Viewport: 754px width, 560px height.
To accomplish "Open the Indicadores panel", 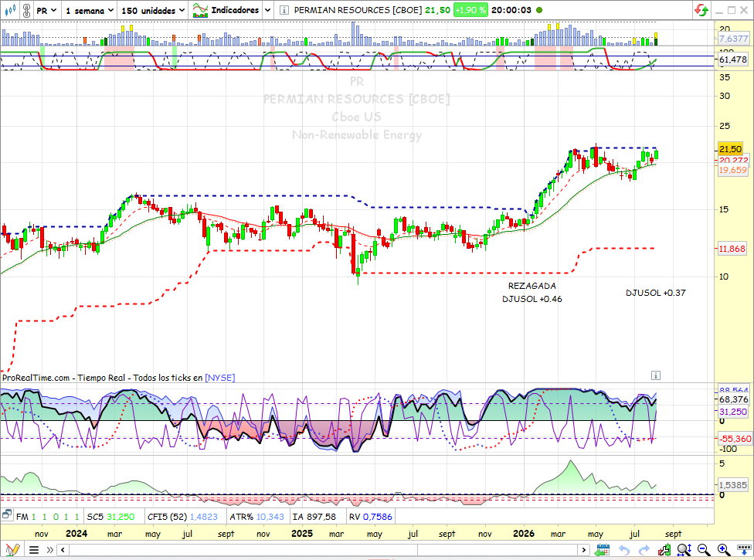I will point(226,10).
